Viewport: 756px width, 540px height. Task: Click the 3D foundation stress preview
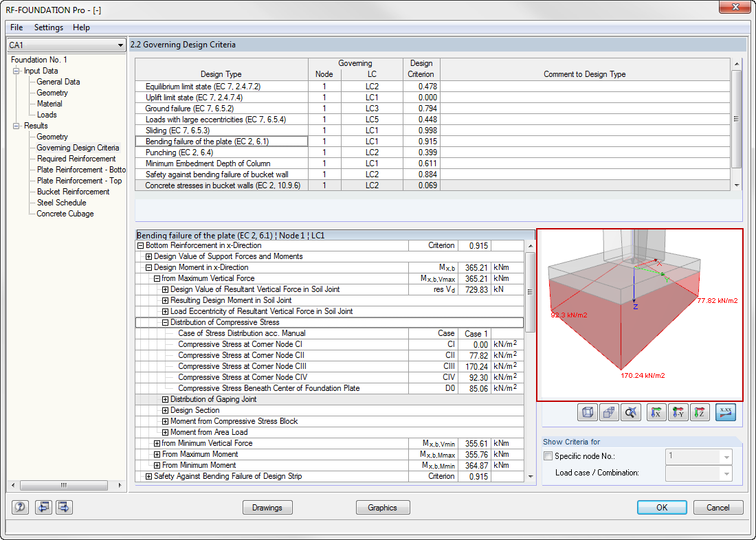tap(640, 315)
